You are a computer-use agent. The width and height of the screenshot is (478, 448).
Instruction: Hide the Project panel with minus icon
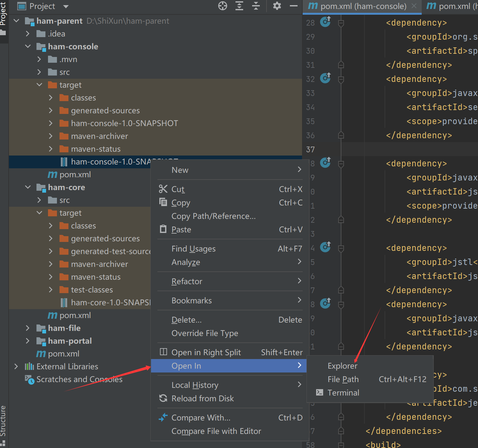(x=294, y=6)
